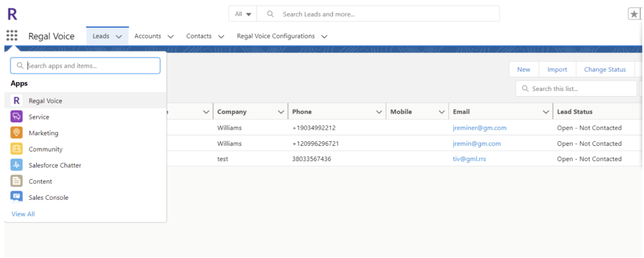Sort by Email column header
This screenshot has width=644, height=258.
pos(461,112)
